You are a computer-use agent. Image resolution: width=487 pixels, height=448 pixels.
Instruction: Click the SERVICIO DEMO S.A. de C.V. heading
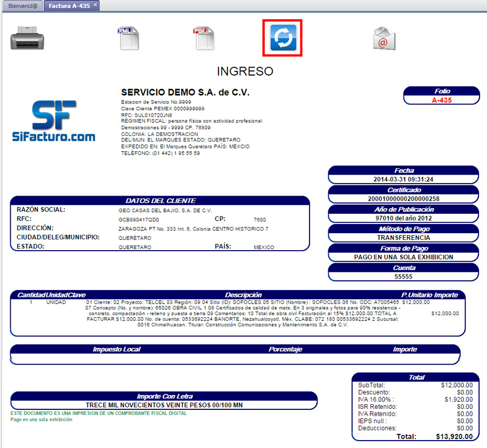click(185, 93)
